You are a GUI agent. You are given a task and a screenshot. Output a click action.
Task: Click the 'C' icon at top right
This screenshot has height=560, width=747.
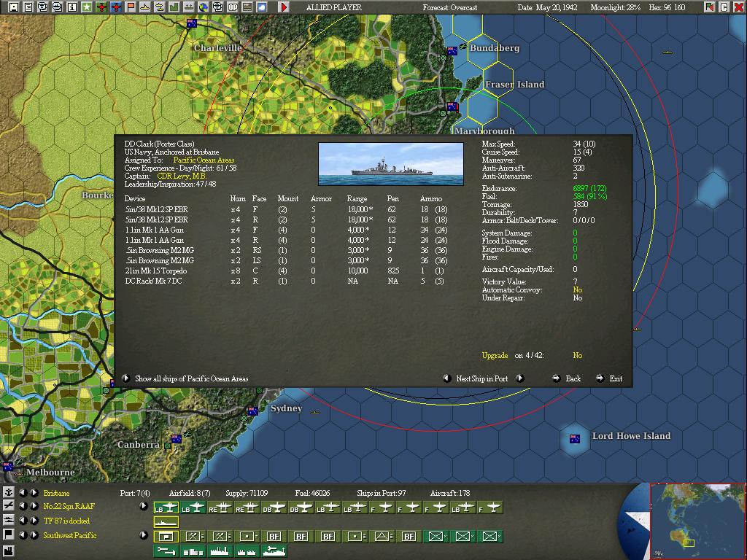[724, 7]
